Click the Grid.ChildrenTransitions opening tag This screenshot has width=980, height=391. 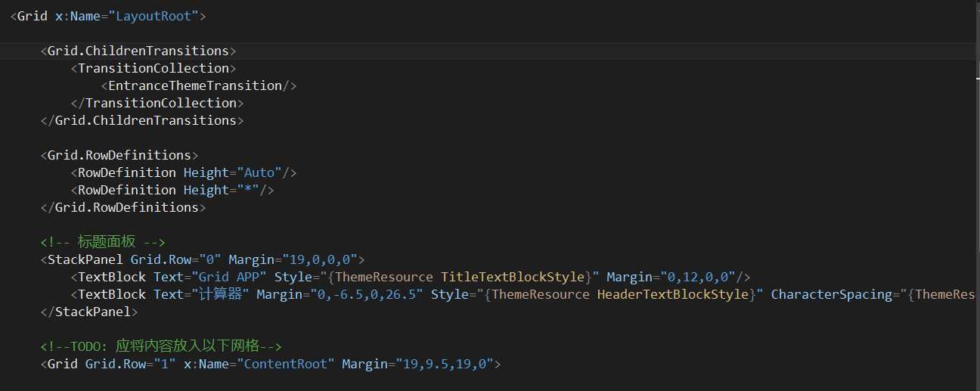coord(138,51)
